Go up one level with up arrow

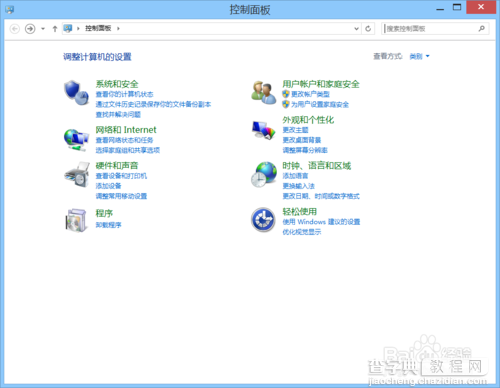[55, 29]
